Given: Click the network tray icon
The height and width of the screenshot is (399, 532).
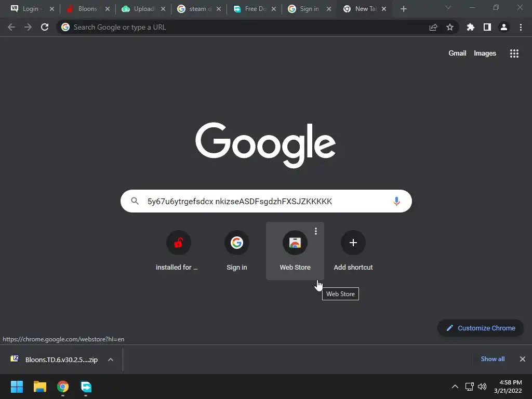Looking at the screenshot, I should point(470,387).
